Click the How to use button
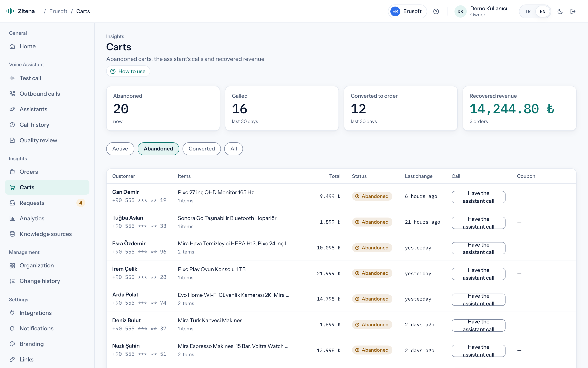Image resolution: width=588 pixels, height=368 pixels. (128, 71)
